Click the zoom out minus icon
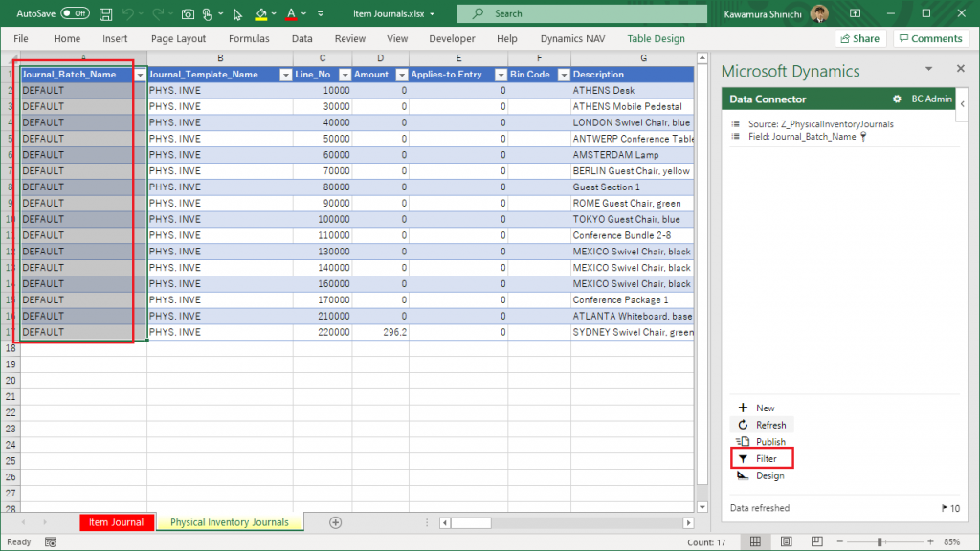Image resolution: width=980 pixels, height=551 pixels. [840, 541]
